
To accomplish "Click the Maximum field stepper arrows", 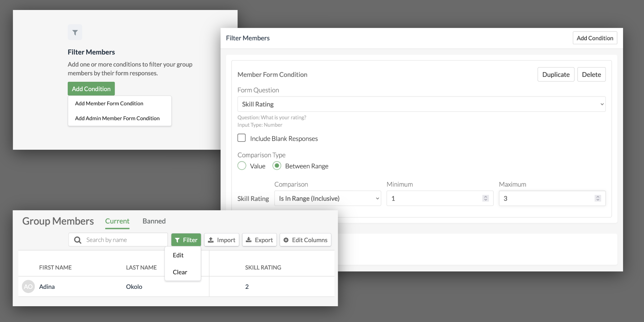I will pyautogui.click(x=598, y=198).
